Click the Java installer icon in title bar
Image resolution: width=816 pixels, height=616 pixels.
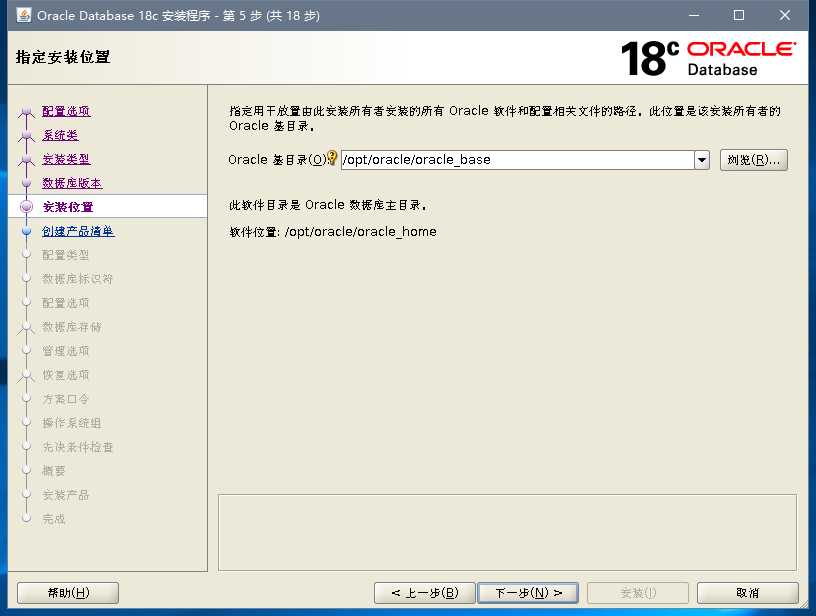click(23, 15)
